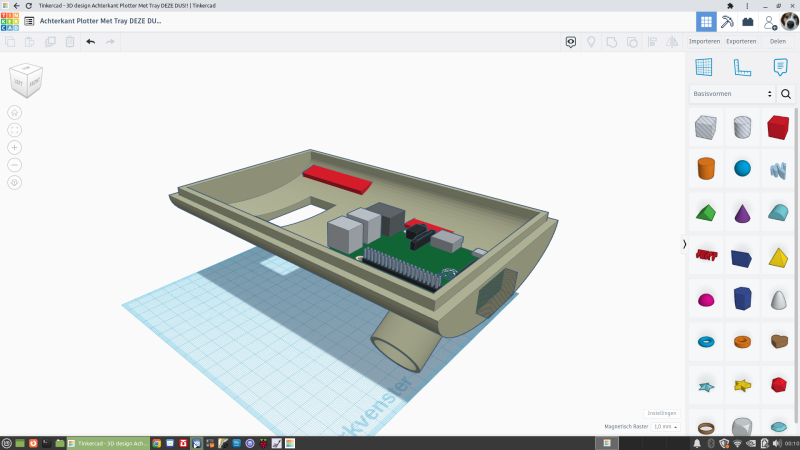Toggle perspective/orthographic view button
Viewport: 800px width, 450px height.
[x=14, y=182]
